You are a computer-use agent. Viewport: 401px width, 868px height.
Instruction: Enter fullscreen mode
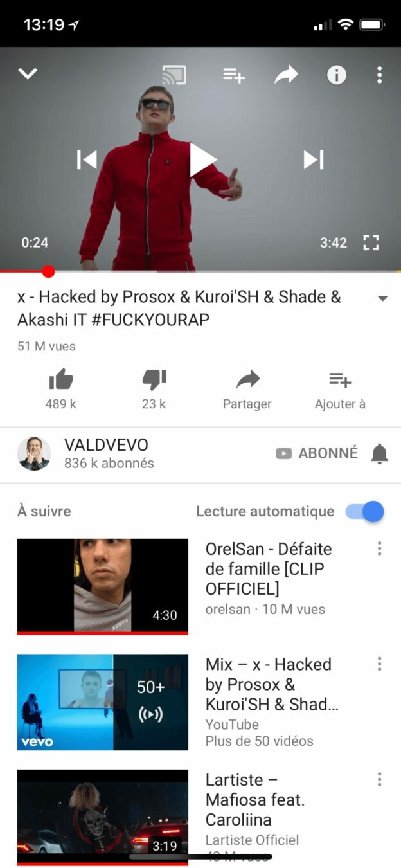click(x=371, y=242)
